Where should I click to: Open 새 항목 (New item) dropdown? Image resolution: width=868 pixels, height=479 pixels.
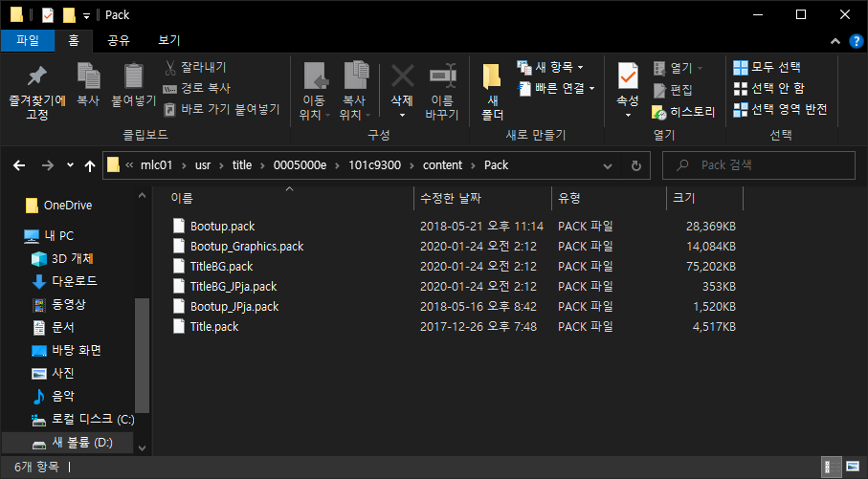click(551, 68)
